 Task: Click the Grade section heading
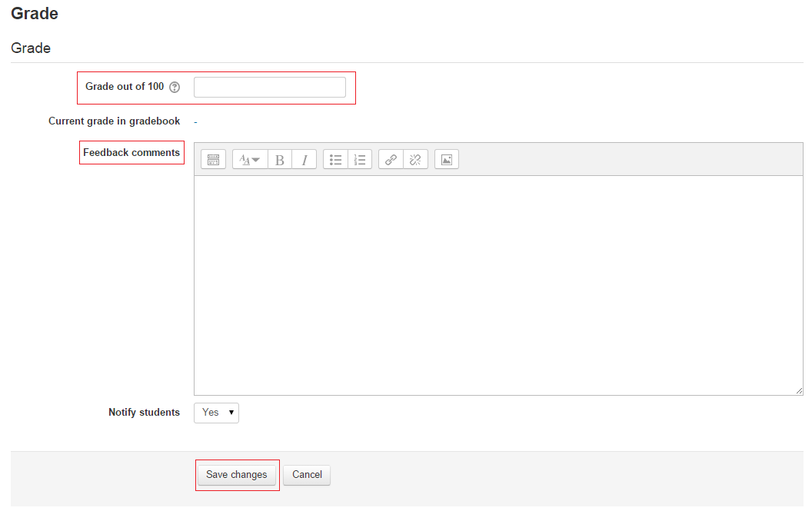click(31, 48)
